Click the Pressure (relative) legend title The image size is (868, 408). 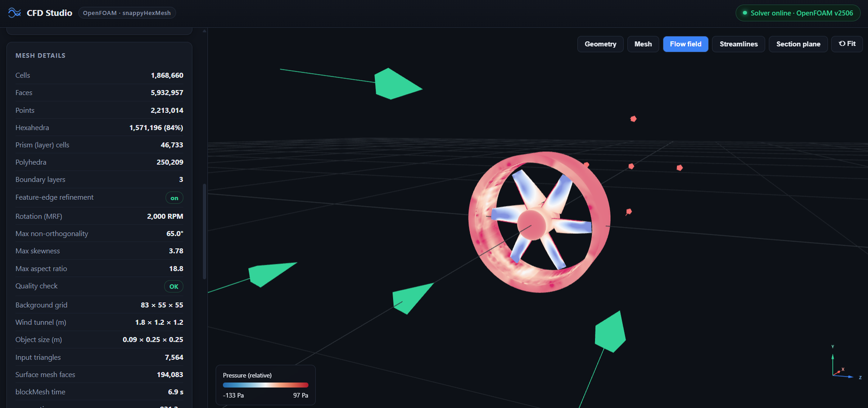pos(247,375)
